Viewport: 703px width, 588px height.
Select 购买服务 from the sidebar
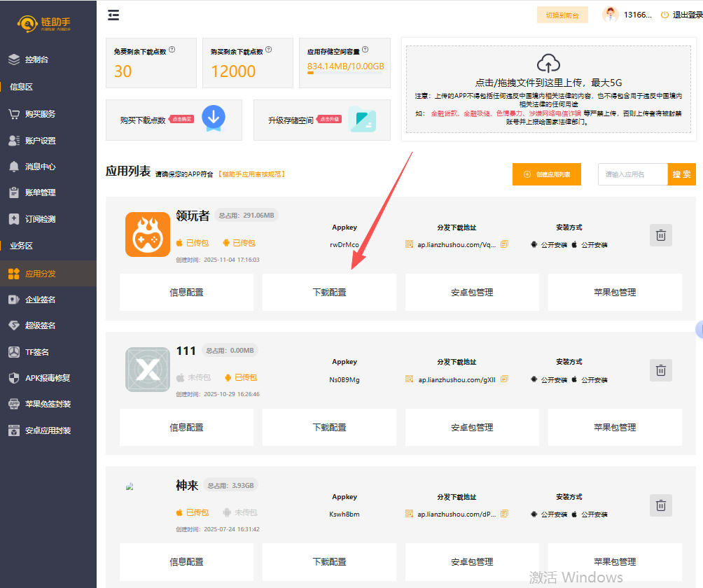click(x=40, y=114)
